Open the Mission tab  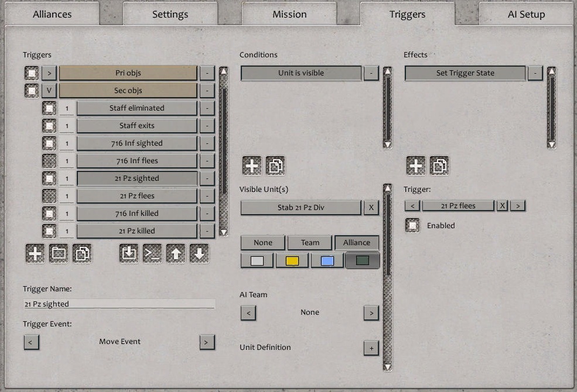[289, 13]
